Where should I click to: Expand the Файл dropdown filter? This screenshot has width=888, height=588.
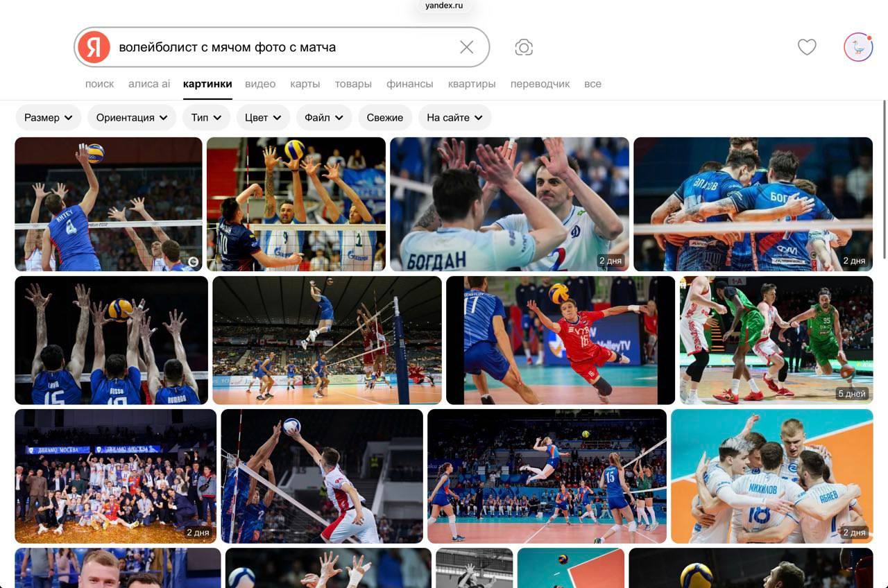tap(324, 118)
